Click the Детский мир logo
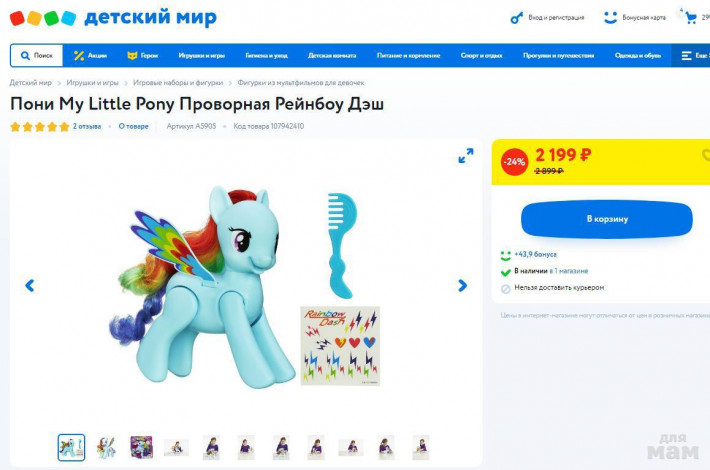 pos(113,18)
